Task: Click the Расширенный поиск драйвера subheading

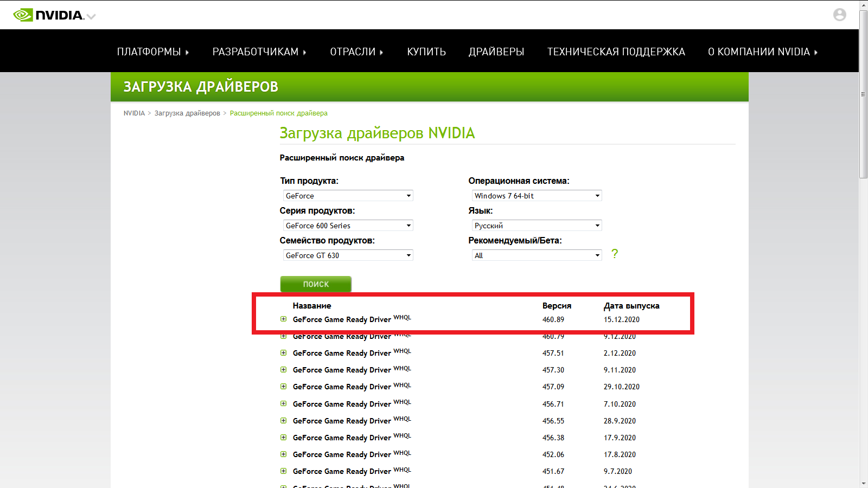Action: pyautogui.click(x=342, y=158)
